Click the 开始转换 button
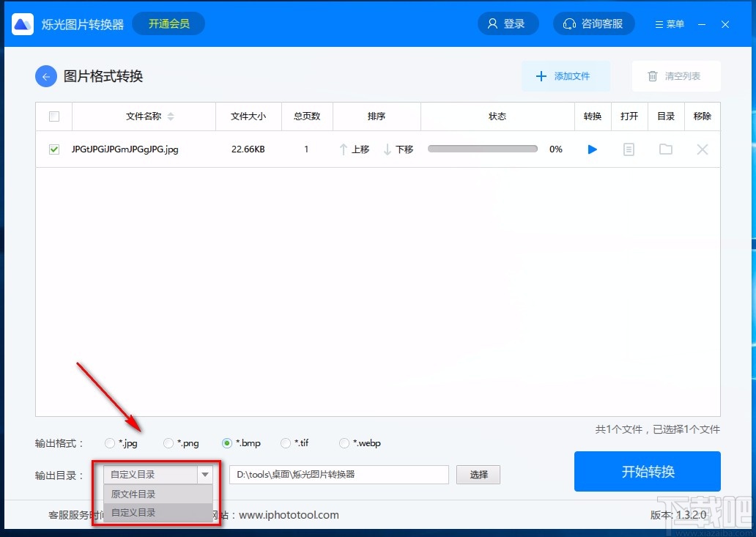 coord(648,472)
